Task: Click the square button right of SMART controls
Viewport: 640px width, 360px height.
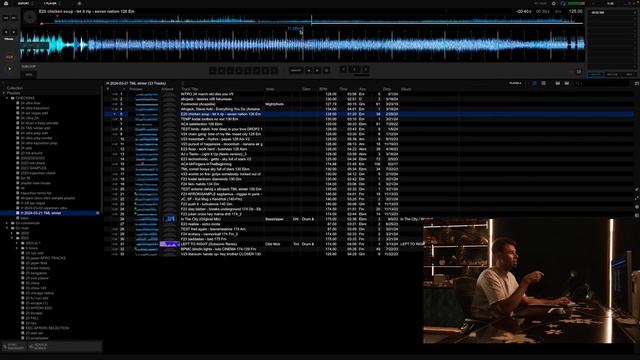Action: 327,71
